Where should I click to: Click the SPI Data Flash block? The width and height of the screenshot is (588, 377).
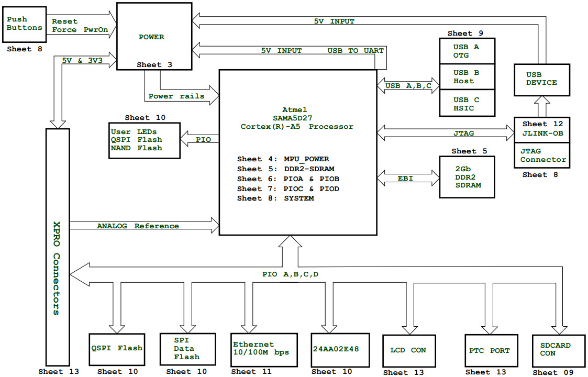coord(187,349)
